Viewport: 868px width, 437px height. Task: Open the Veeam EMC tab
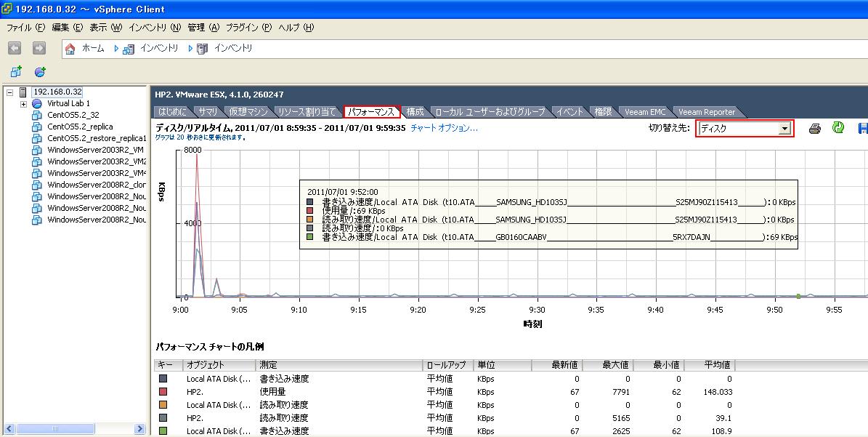click(645, 112)
